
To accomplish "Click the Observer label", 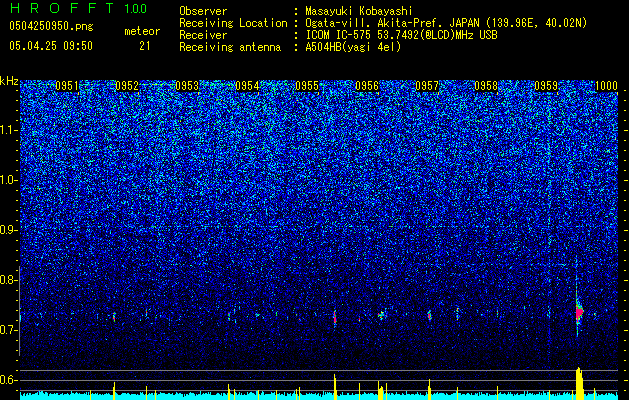I will click(x=203, y=11).
